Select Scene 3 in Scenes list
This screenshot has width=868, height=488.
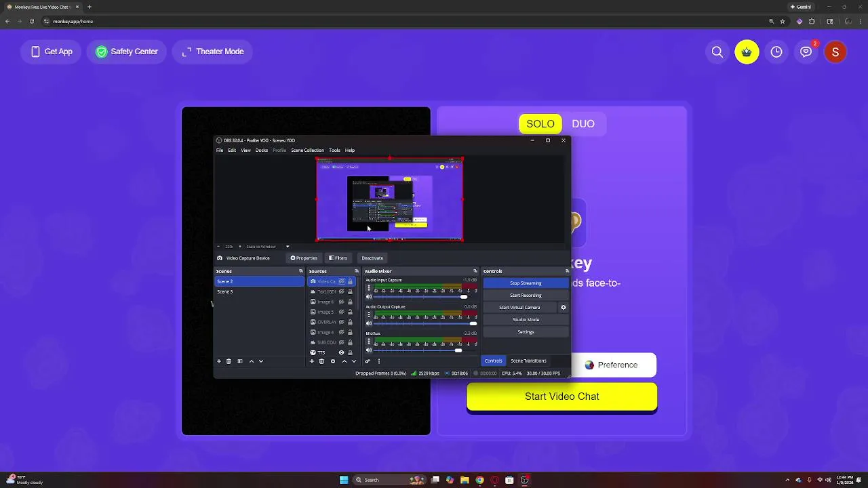tap(259, 291)
